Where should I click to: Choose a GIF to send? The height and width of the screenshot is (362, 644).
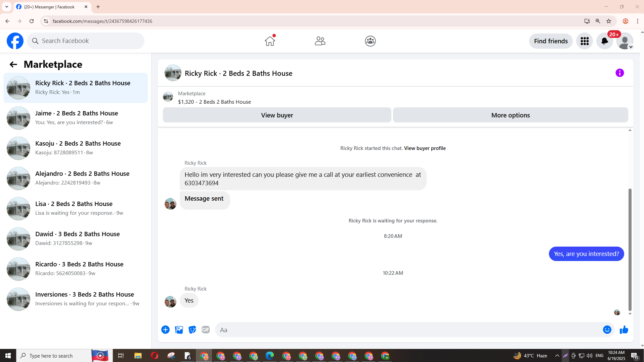(x=206, y=330)
